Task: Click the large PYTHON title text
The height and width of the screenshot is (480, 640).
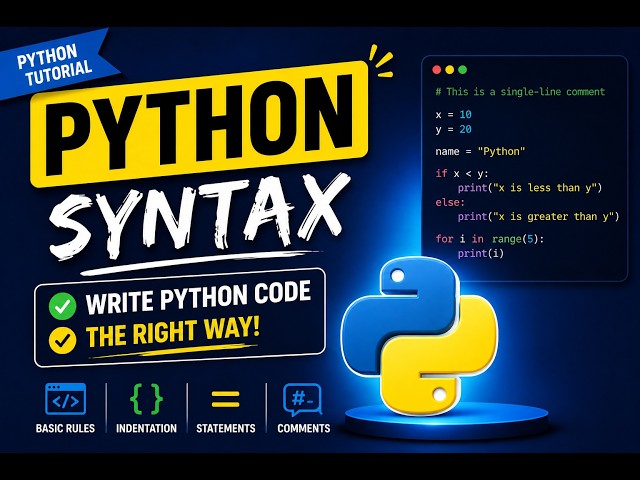Action: coord(200,124)
